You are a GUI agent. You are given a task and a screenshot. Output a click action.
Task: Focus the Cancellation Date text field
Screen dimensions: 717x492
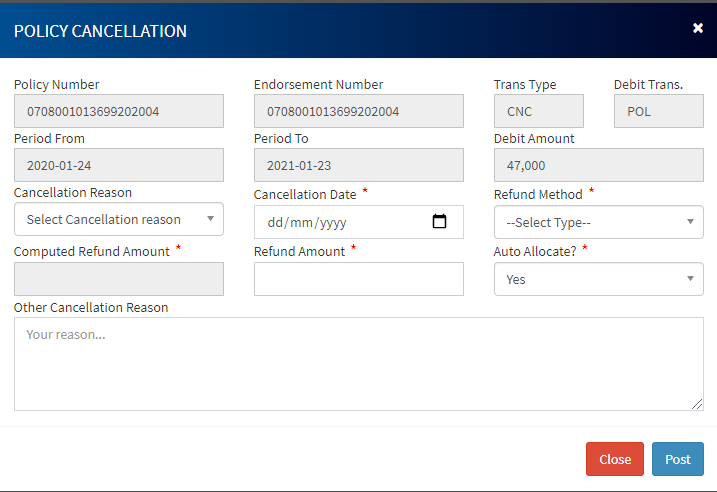pos(330,222)
